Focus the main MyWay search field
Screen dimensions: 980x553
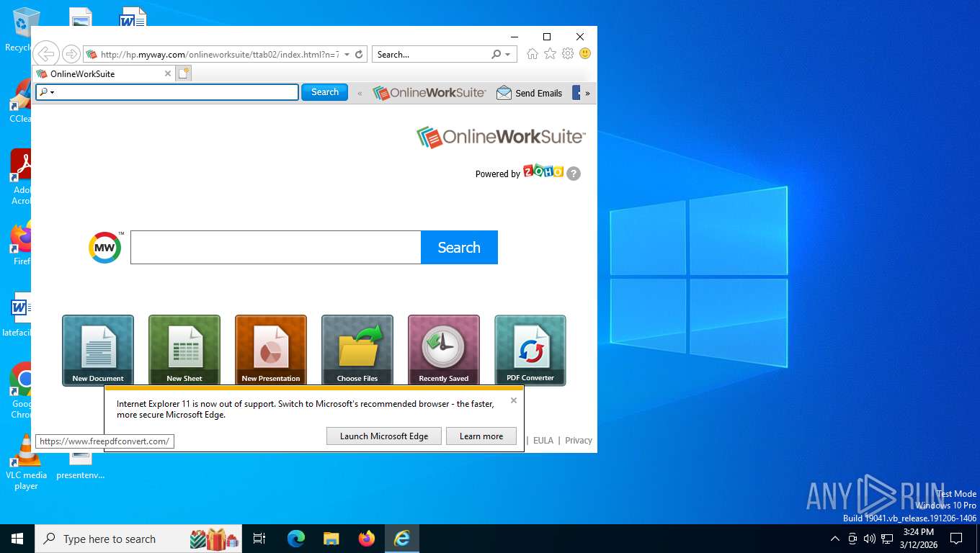coord(276,247)
